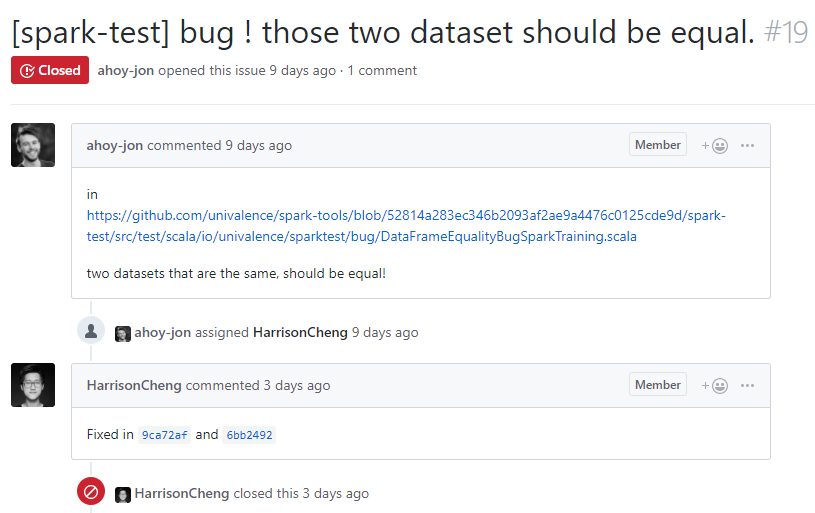Add reaction to ahoy-jon's comment
Viewport: 815px width, 513px height.
(x=714, y=145)
